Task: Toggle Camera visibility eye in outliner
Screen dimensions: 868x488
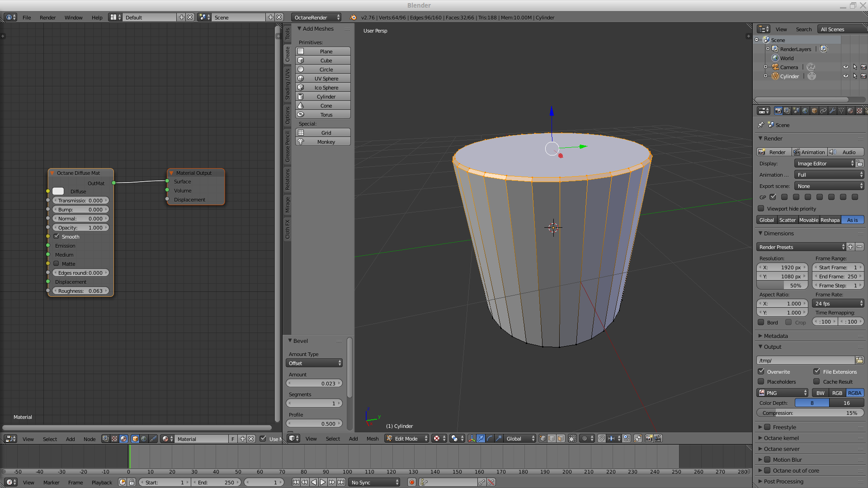Action: pos(845,67)
